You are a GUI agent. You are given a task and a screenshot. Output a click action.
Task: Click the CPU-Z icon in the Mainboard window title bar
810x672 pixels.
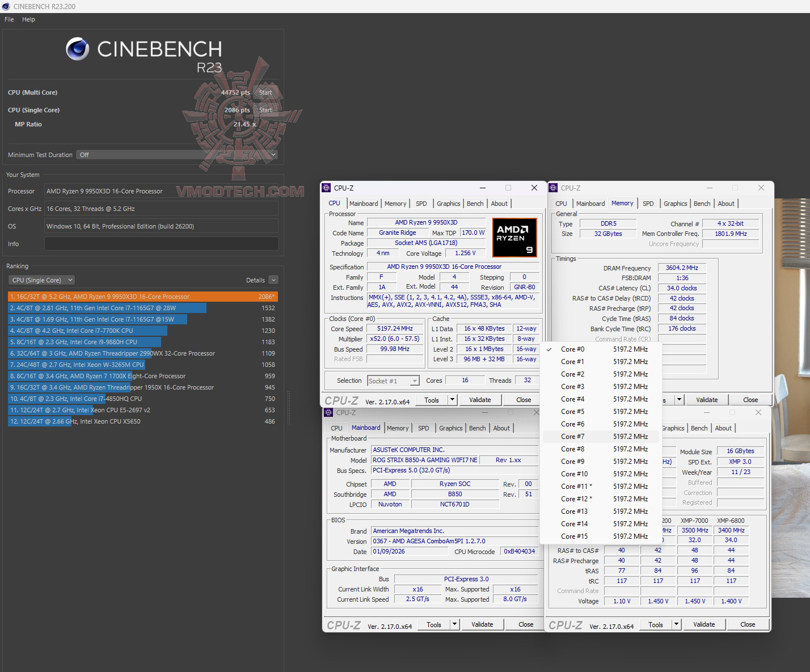(328, 412)
